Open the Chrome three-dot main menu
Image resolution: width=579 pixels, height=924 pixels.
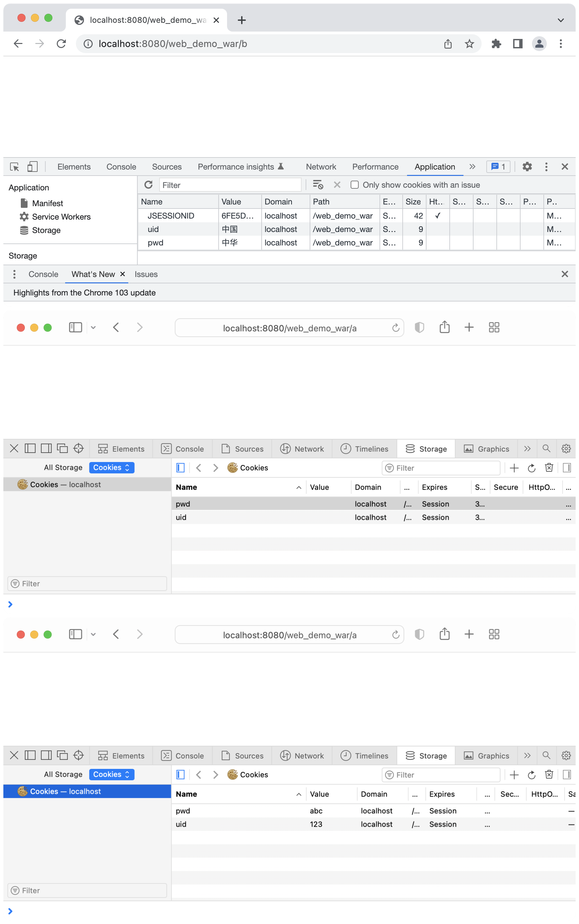560,44
